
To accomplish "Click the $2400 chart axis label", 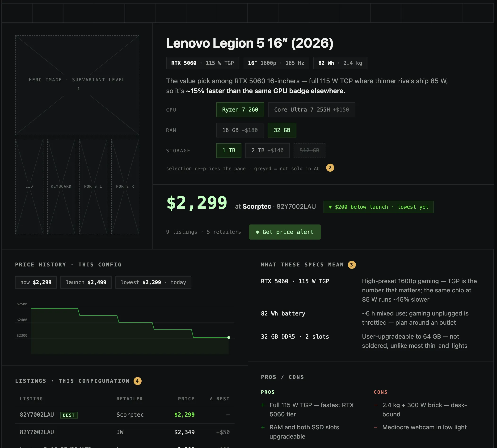I will point(22,320).
